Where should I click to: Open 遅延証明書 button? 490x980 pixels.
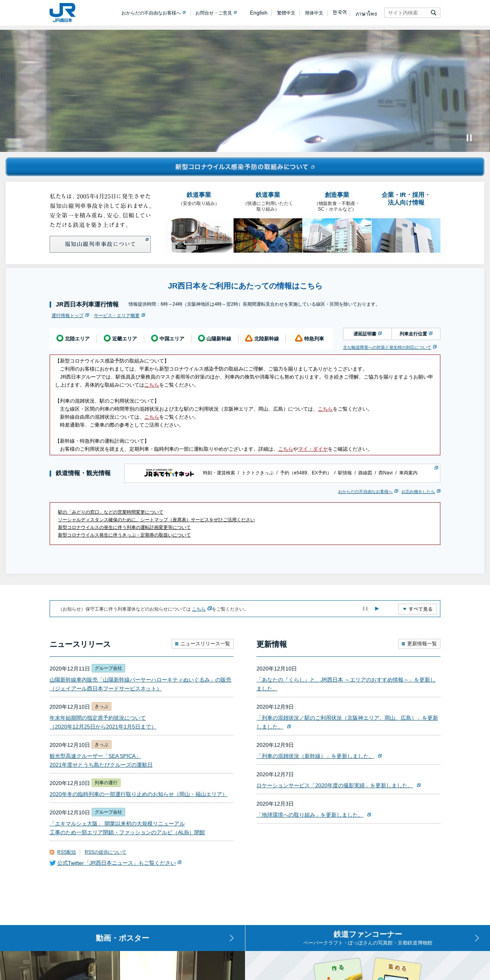[x=367, y=334]
